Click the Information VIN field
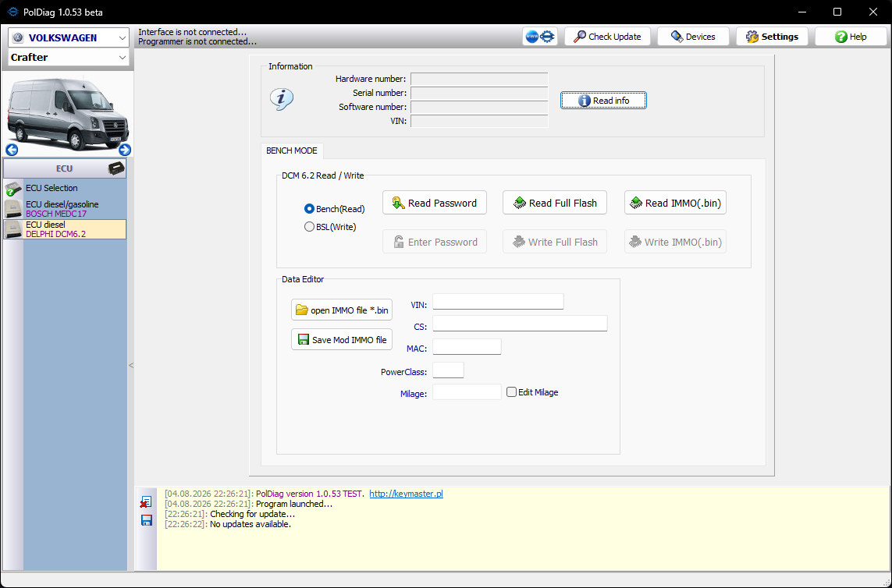 [x=480, y=121]
